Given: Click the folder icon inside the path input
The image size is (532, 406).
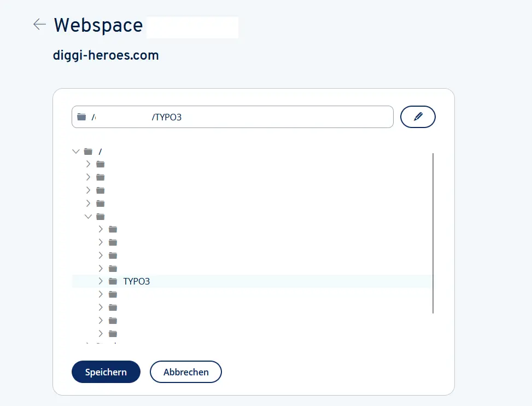Looking at the screenshot, I should (x=82, y=117).
